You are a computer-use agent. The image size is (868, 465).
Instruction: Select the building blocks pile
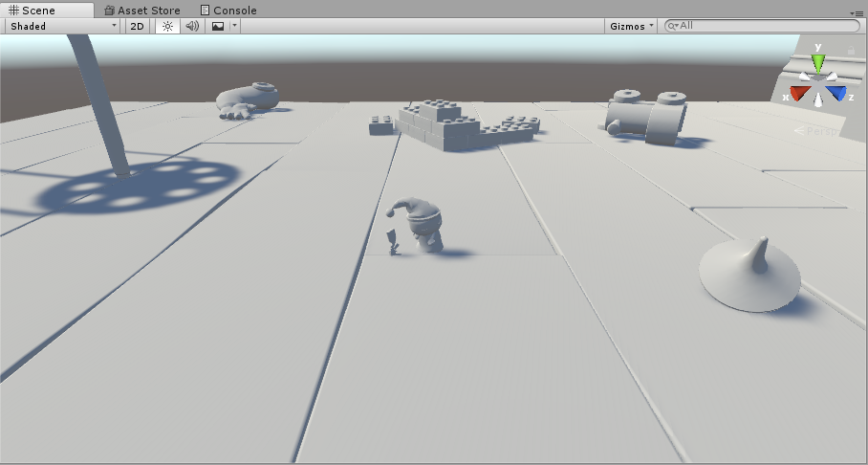point(454,124)
